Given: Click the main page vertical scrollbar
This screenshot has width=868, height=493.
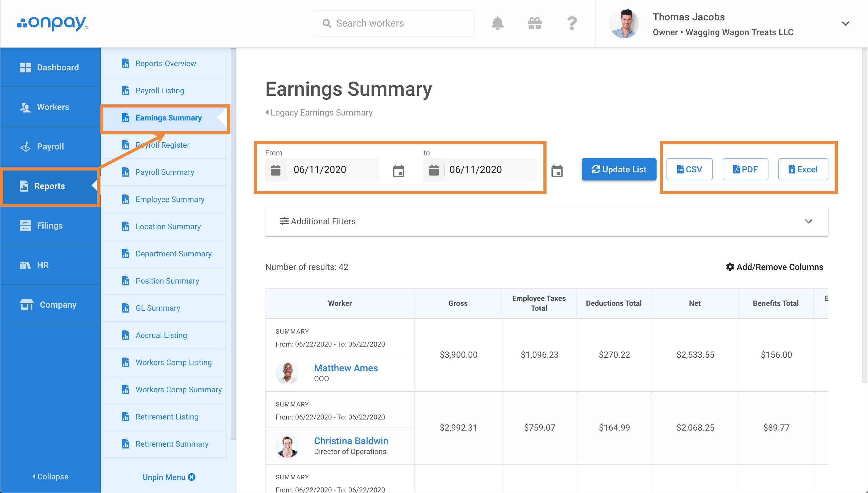Looking at the screenshot, I should tap(865, 215).
